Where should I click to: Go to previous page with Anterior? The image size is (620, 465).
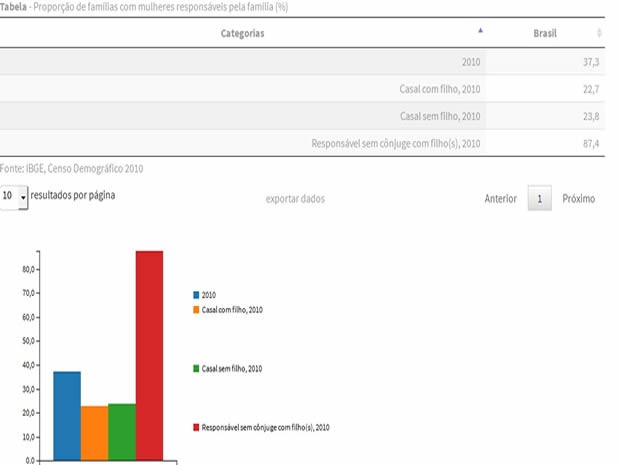[500, 199]
